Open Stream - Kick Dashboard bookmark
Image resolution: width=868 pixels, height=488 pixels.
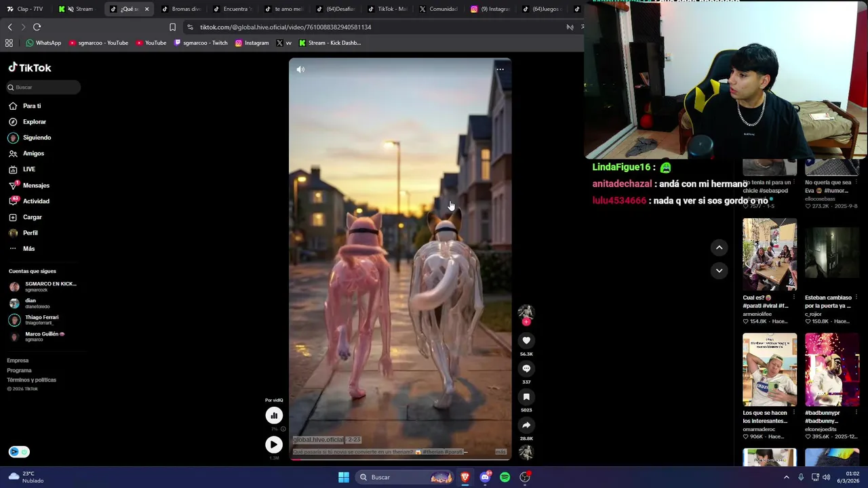click(330, 43)
